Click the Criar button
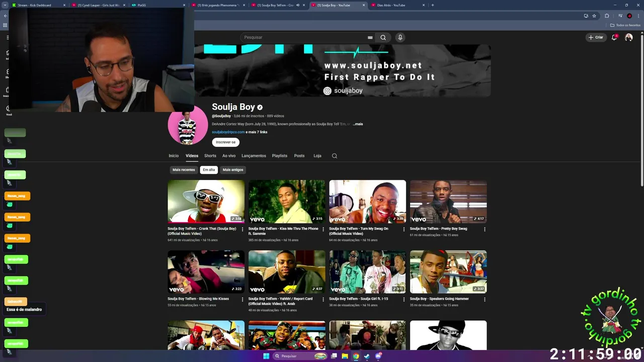This screenshot has height=362, width=644. tap(596, 37)
